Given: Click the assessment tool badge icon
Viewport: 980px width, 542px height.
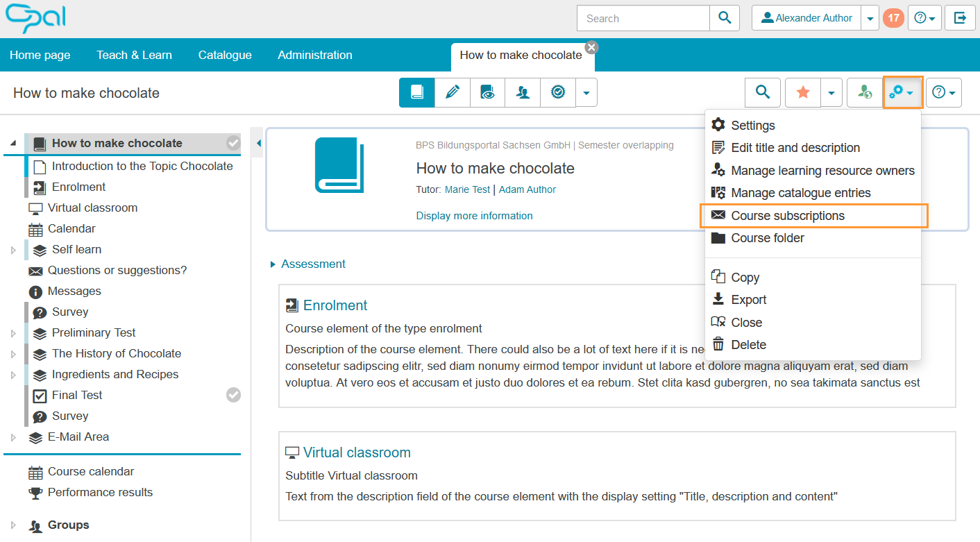Looking at the screenshot, I should coord(557,92).
